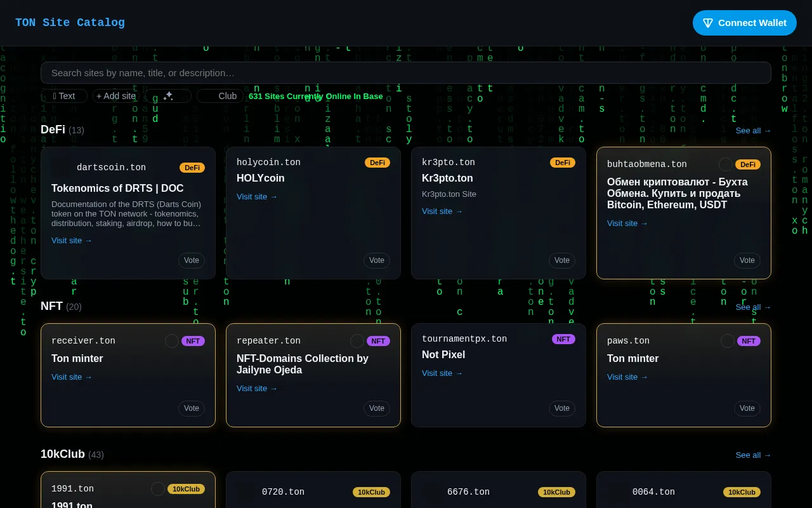This screenshot has width=812, height=508.
Task: Click the "6676.ton" domain name
Action: click(x=468, y=492)
